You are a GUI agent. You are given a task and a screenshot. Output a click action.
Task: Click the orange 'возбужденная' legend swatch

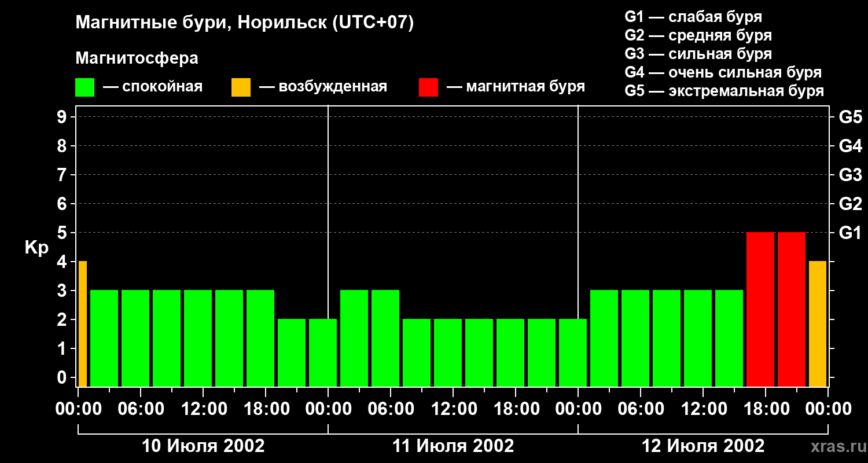[x=241, y=87]
